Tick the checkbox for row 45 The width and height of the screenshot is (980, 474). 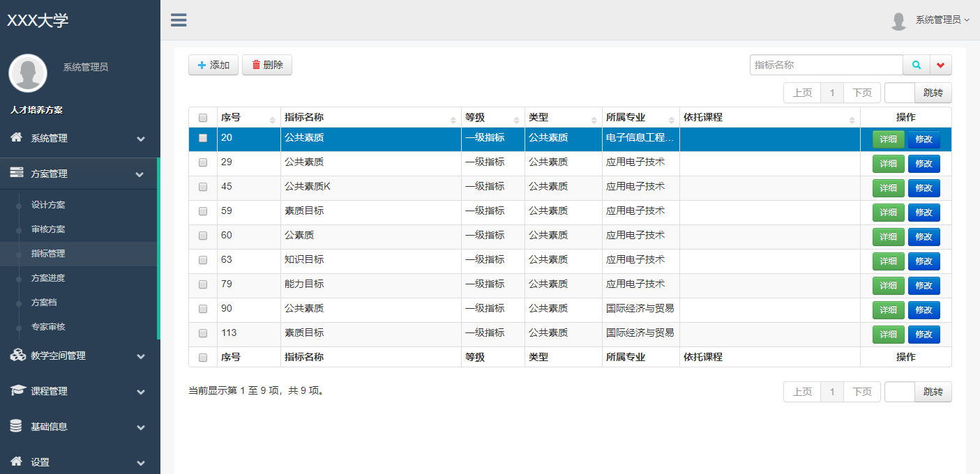(x=203, y=187)
